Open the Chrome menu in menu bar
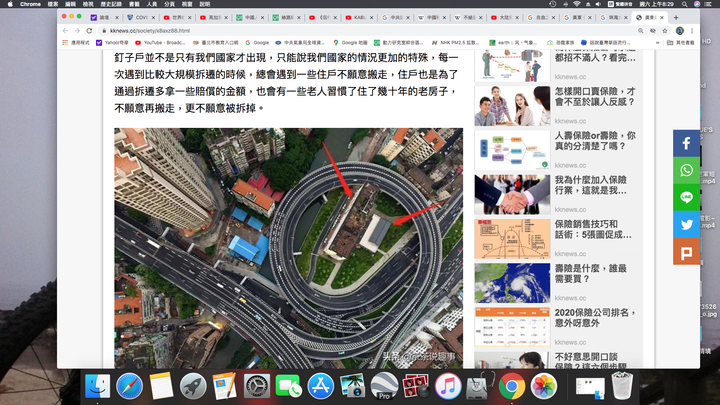This screenshot has width=720, height=405. (30, 4)
